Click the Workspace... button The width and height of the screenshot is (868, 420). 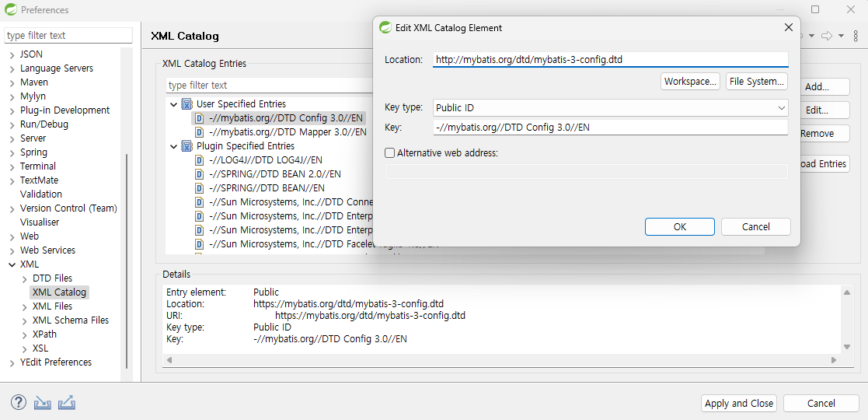coord(690,82)
